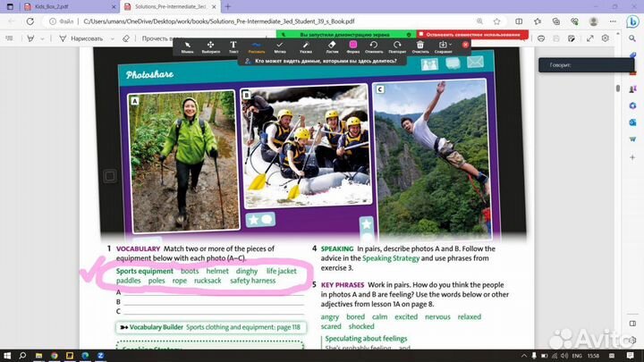Open the Favorites list
Screen dimensions: 644x362
[x=538, y=21]
